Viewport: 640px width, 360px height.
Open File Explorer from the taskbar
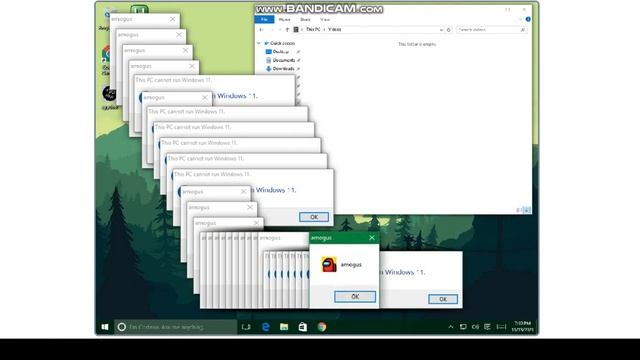[284, 327]
